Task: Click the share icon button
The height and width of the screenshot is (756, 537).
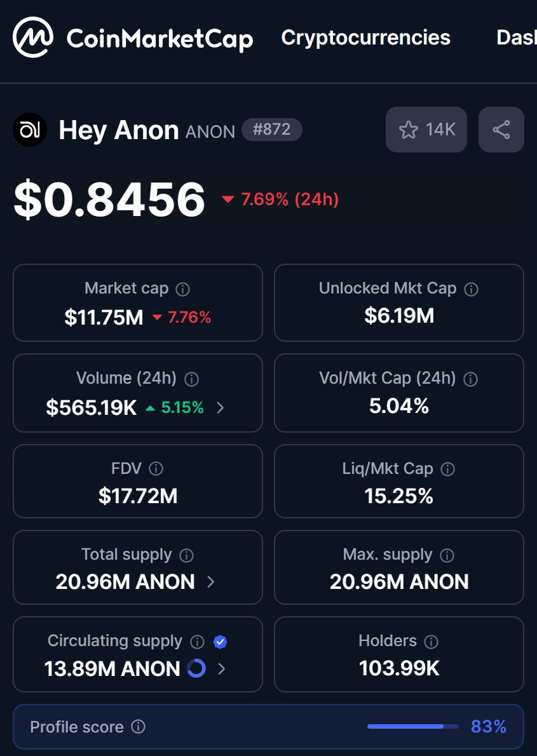Action: [501, 130]
